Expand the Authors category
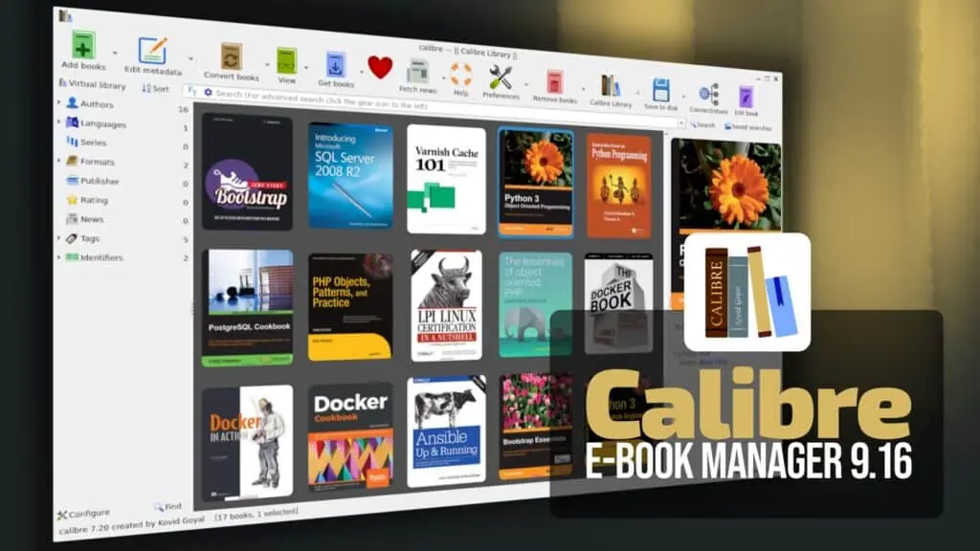The height and width of the screenshot is (551, 980). pos(59,101)
